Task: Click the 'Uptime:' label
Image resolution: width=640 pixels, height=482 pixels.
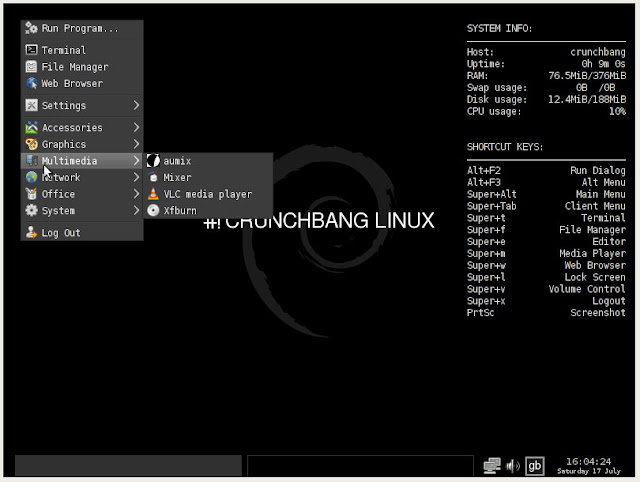Action: (x=486, y=64)
